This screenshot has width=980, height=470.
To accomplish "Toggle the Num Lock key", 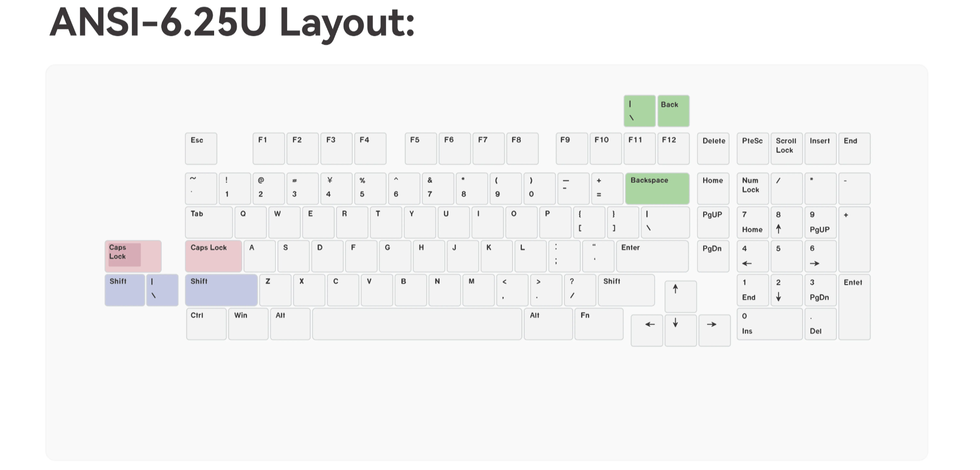I will tap(753, 188).
